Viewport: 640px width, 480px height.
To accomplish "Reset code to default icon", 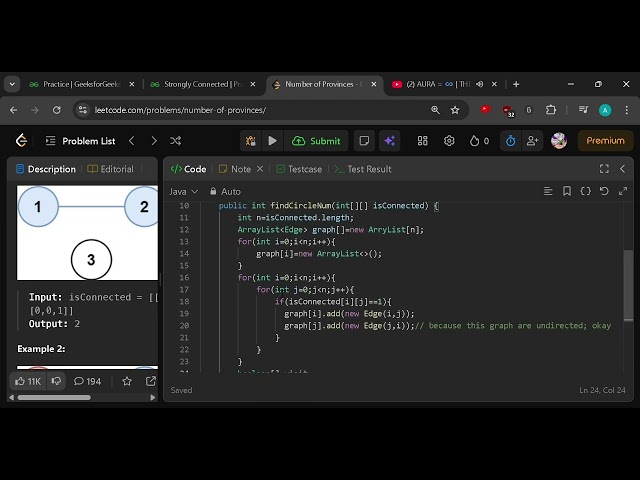I will 604,191.
